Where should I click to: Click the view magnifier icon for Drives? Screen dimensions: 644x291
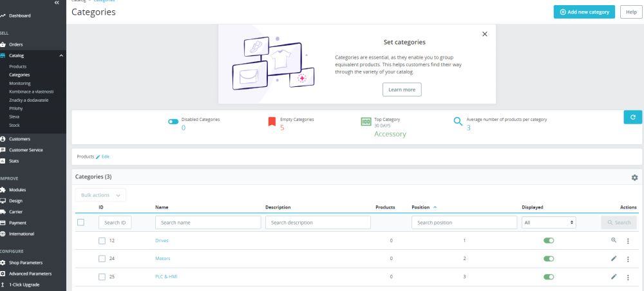[614, 240]
